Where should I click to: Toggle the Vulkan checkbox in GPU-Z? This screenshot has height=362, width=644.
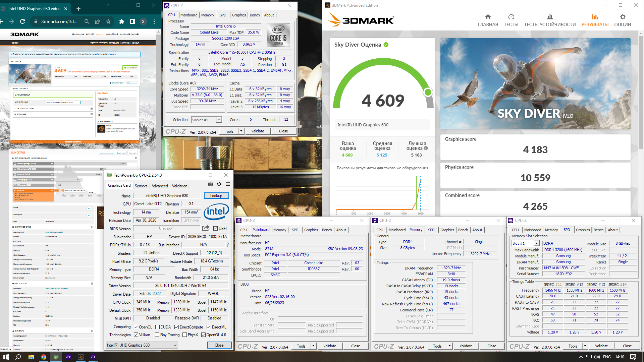pyautogui.click(x=136, y=335)
